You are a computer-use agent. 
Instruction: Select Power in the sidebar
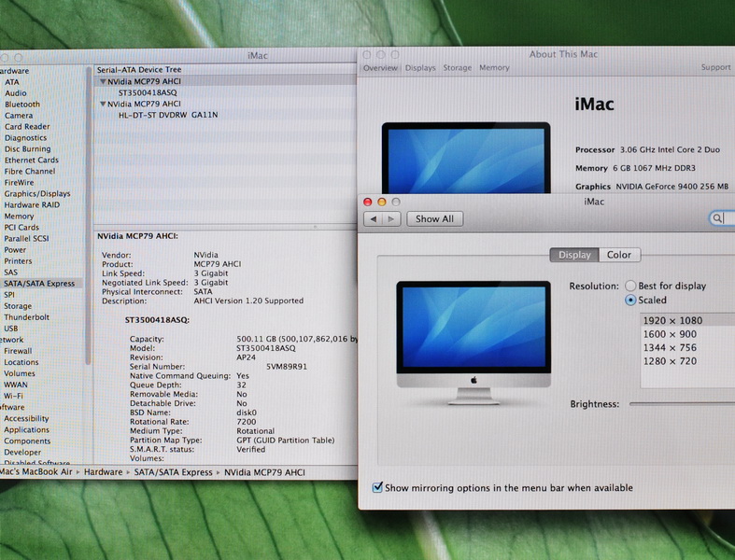[15, 250]
